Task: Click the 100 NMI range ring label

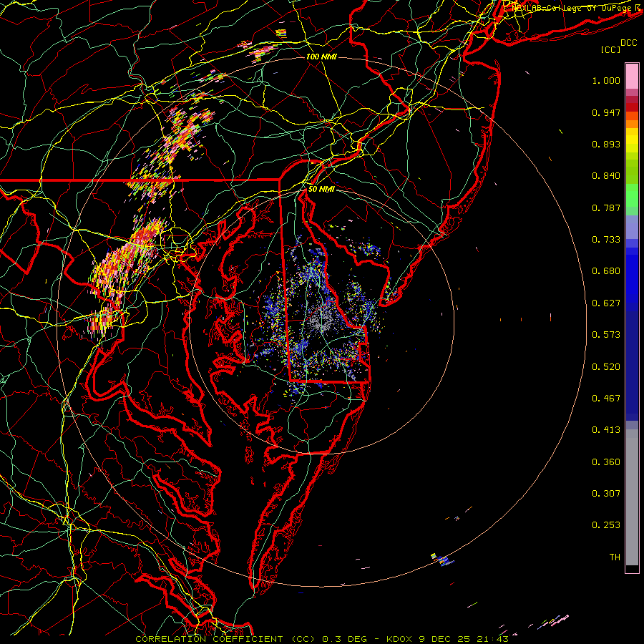Action: coord(321,57)
